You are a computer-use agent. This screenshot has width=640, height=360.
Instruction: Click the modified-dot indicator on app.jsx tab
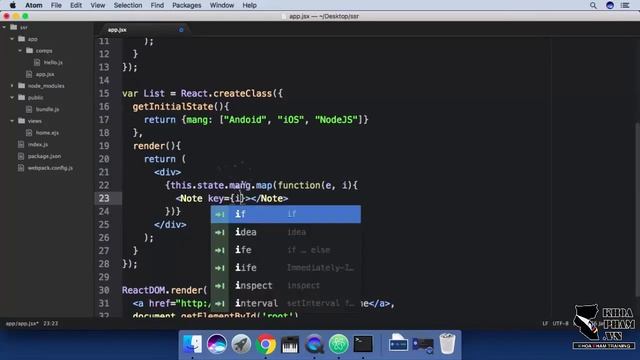181,30
